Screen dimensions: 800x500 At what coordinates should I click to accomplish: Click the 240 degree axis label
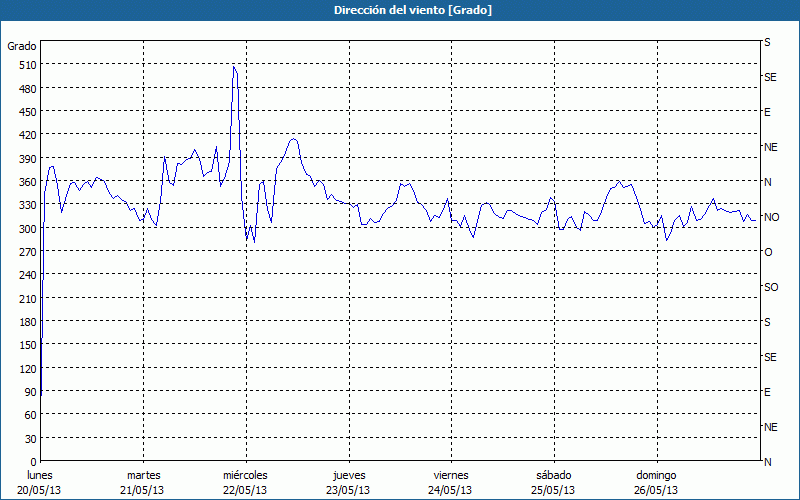click(26, 276)
